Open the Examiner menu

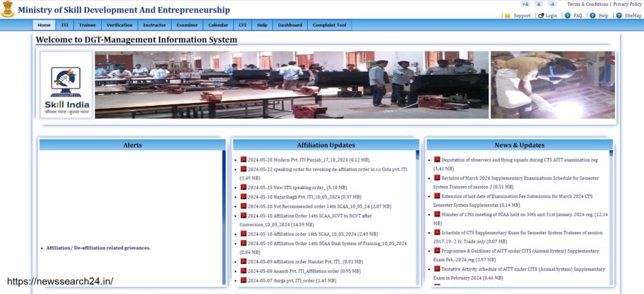(x=187, y=25)
